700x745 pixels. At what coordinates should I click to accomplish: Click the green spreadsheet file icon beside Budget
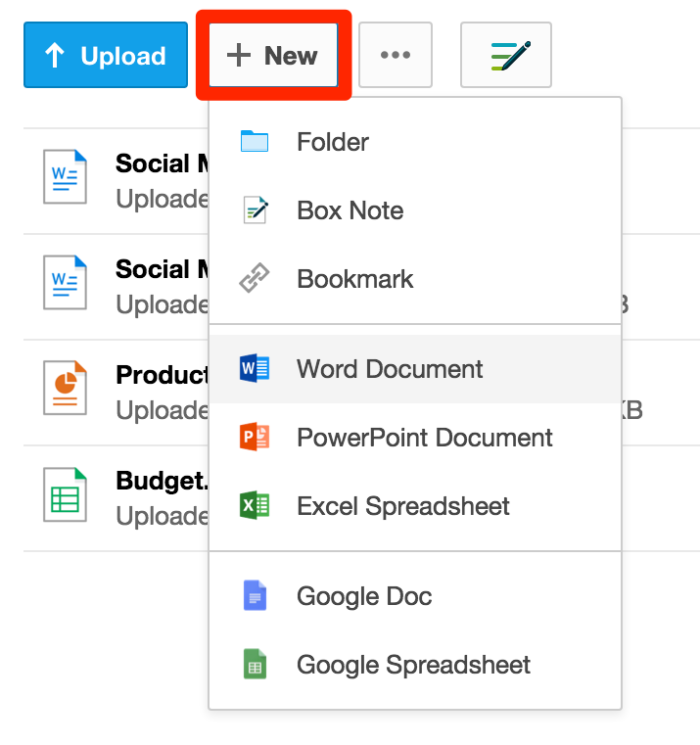(65, 494)
